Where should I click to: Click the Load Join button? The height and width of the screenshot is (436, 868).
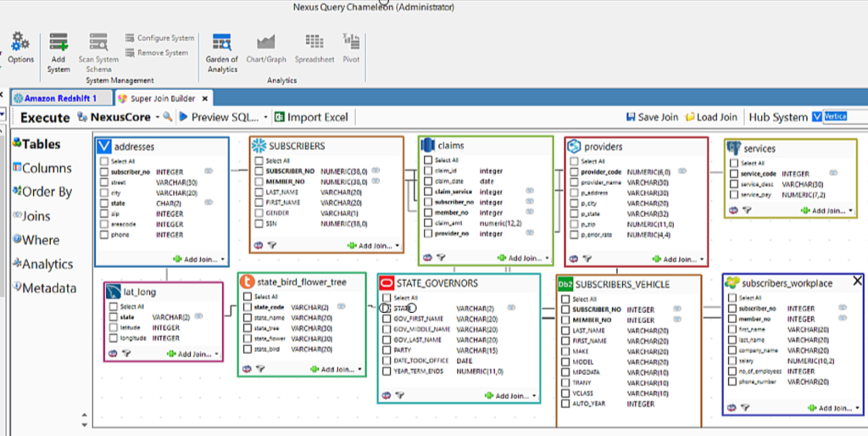(x=711, y=117)
